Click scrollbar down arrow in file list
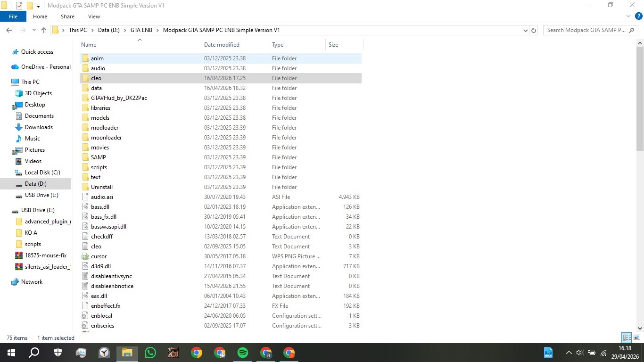This screenshot has height=362, width=644. pos(640,329)
